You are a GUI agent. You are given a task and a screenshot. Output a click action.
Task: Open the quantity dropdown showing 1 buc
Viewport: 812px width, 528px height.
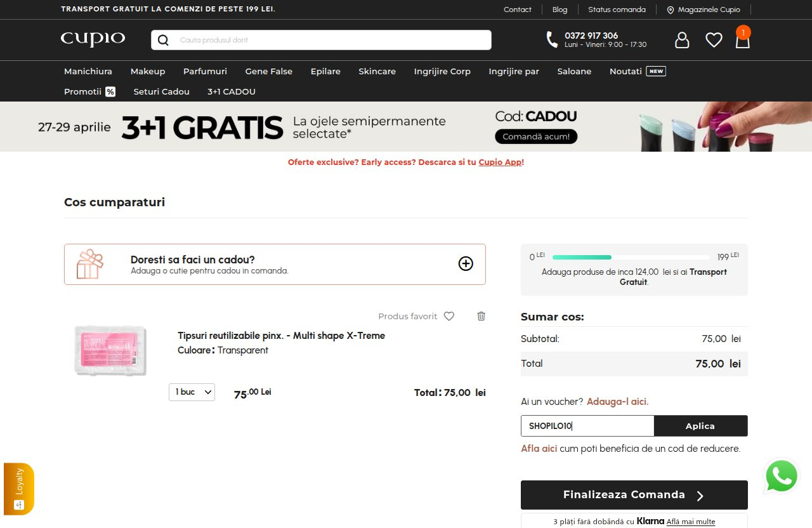192,392
